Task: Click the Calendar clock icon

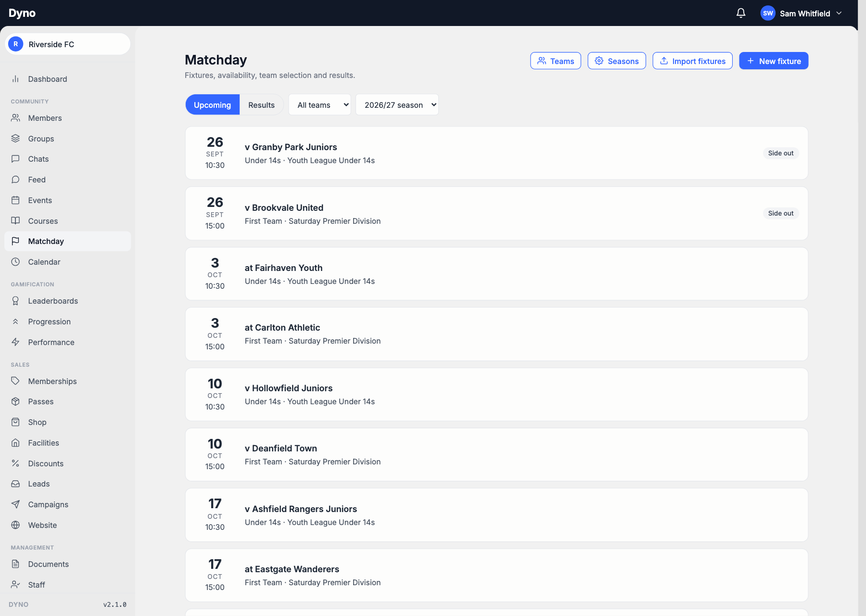Action: coord(15,262)
